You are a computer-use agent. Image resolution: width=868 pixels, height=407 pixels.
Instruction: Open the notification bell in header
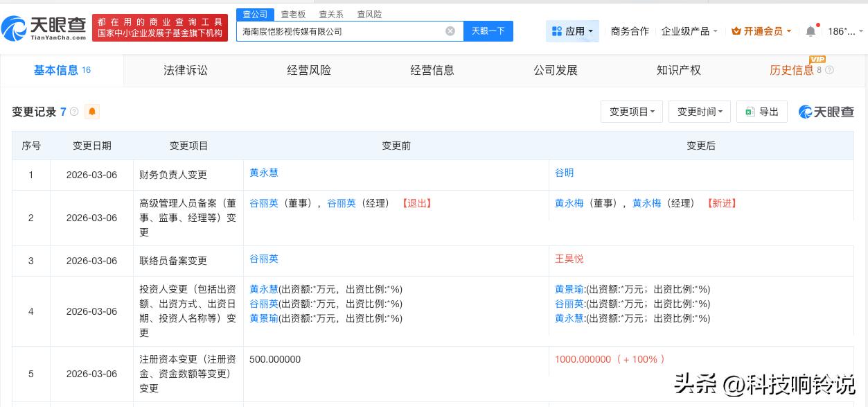click(x=811, y=31)
